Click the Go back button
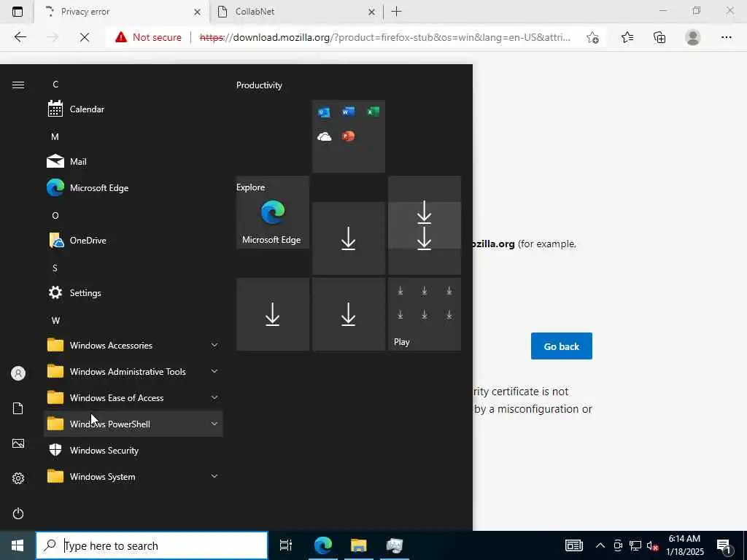The width and height of the screenshot is (747, 560). [x=561, y=346]
